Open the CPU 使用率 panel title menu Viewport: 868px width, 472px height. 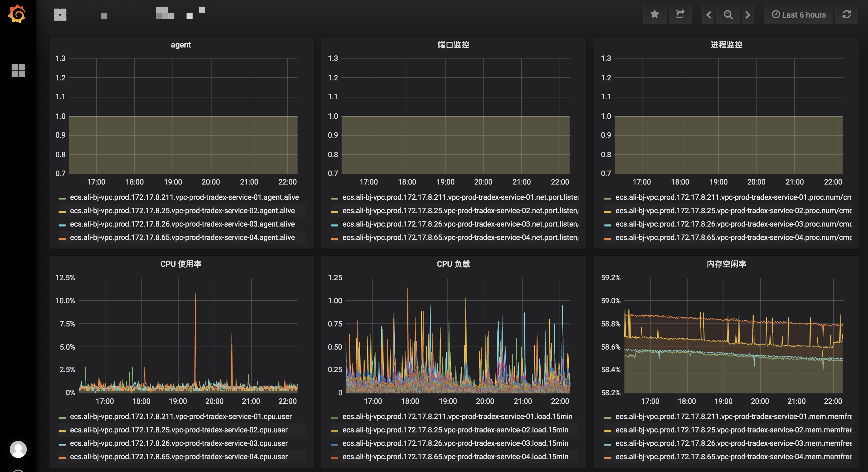[x=181, y=264]
